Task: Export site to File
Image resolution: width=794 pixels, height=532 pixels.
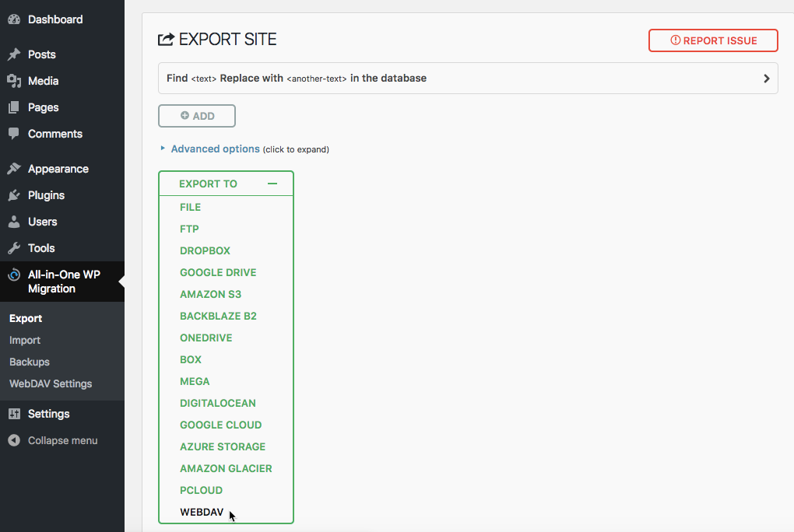Action: click(x=190, y=207)
